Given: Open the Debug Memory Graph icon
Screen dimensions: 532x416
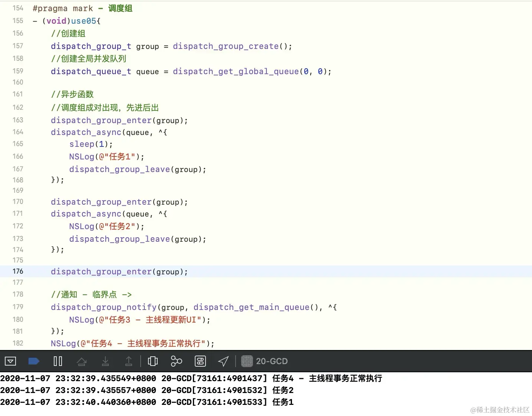Looking at the screenshot, I should [x=176, y=361].
